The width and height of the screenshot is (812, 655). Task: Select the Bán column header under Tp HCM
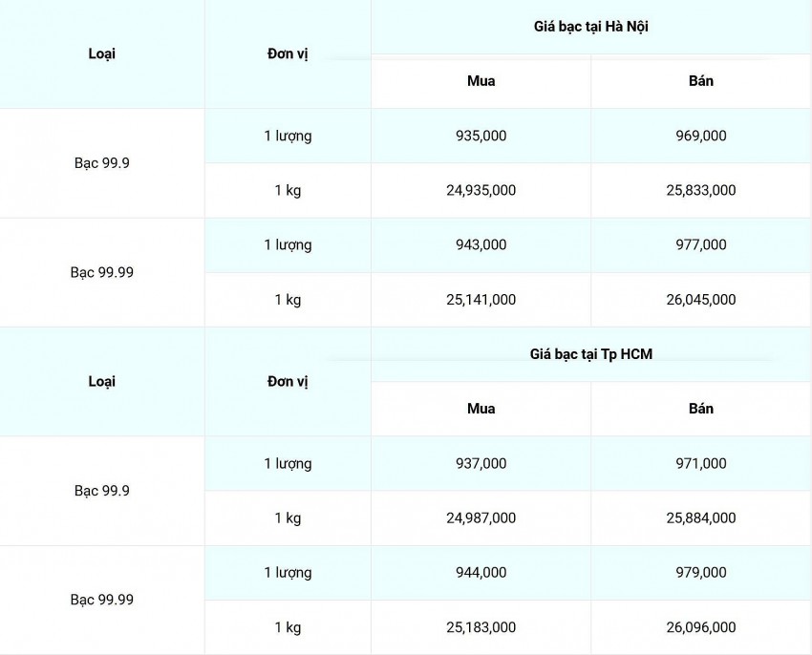(701, 409)
